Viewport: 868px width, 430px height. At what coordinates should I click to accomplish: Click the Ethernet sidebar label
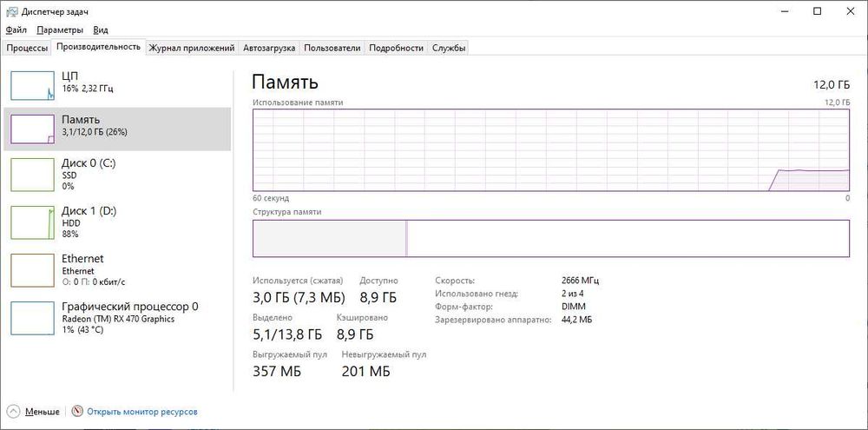point(82,259)
